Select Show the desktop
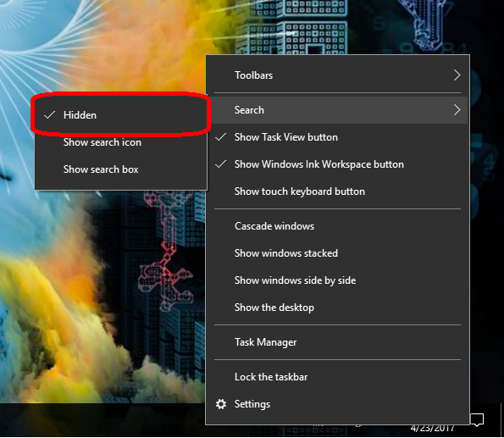This screenshot has height=438, width=504. pyautogui.click(x=337, y=308)
